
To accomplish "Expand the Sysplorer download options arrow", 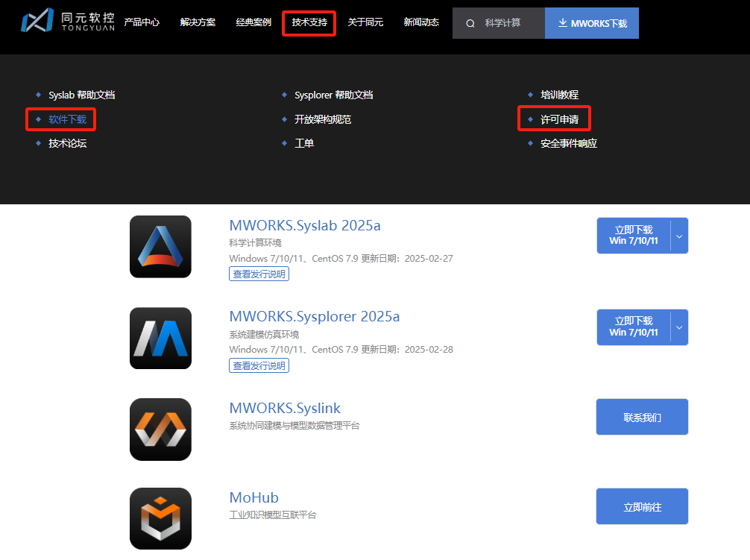I will pos(679,327).
